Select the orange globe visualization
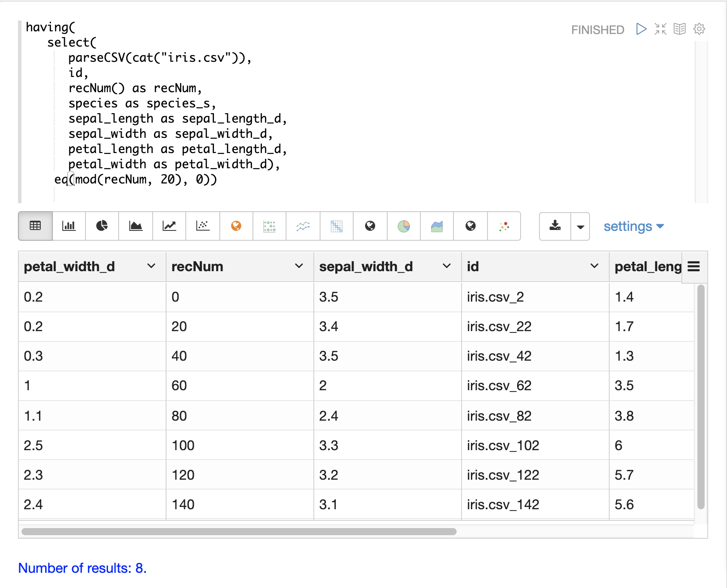This screenshot has height=588, width=727. [x=236, y=226]
